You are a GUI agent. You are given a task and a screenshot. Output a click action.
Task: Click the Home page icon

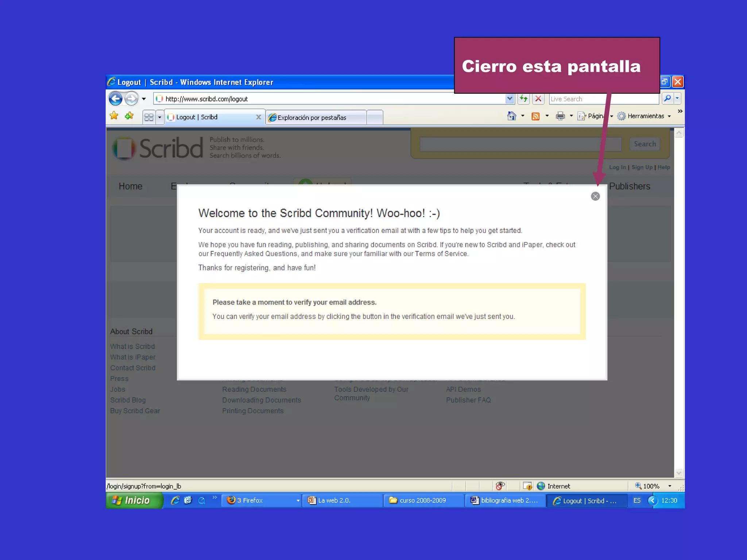(512, 116)
